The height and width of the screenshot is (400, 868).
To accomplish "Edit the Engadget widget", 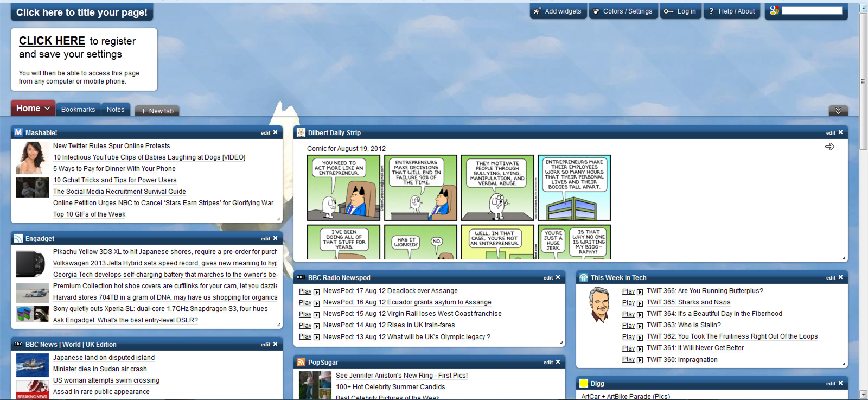I will click(x=265, y=239).
